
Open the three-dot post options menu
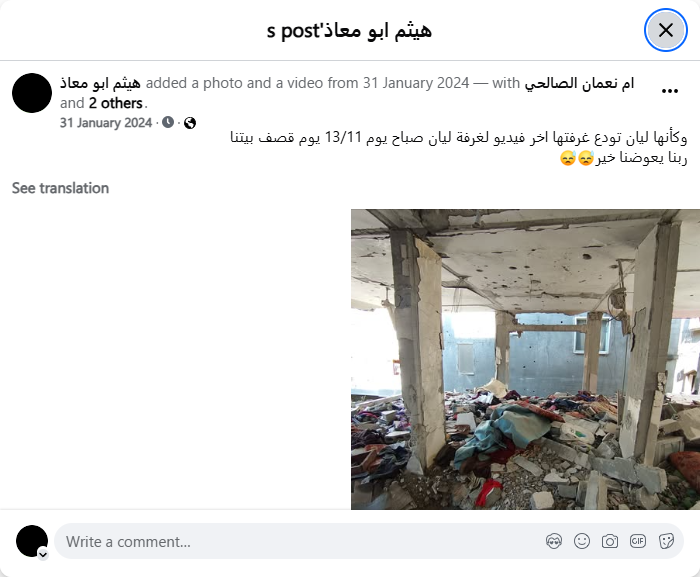pos(670,91)
